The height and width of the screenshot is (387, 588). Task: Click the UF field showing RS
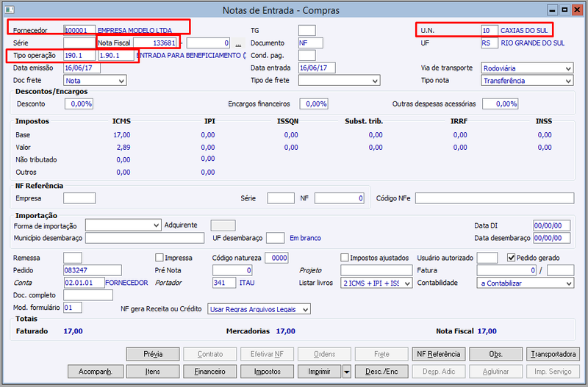(490, 43)
